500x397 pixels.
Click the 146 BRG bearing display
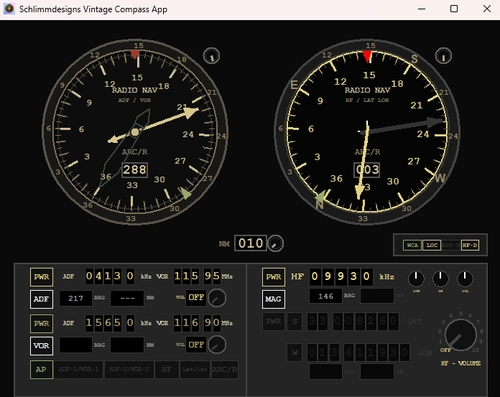(326, 296)
